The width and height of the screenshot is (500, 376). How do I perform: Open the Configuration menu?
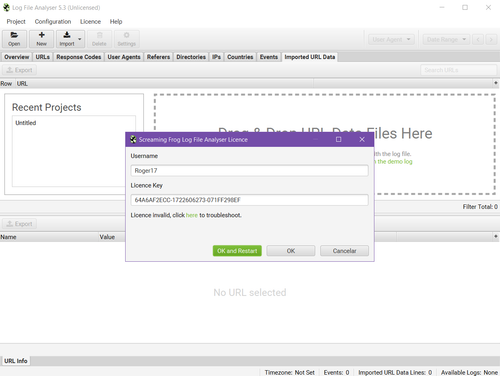click(53, 22)
